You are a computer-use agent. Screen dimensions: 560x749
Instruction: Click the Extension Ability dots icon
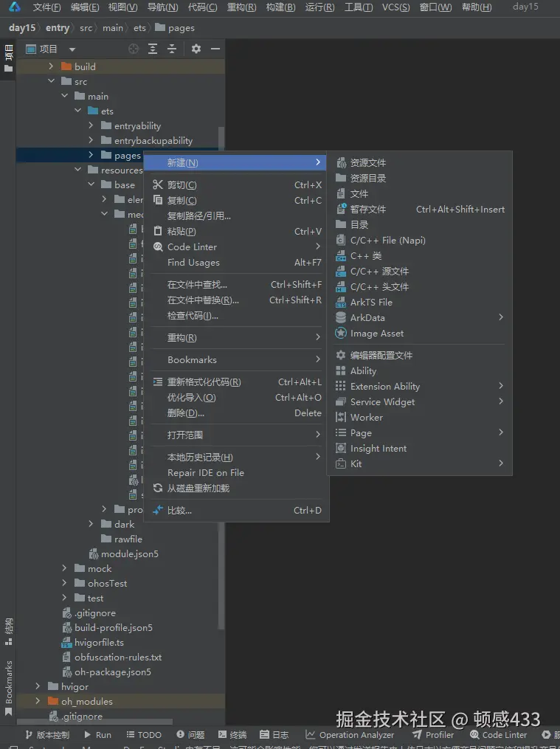(341, 386)
